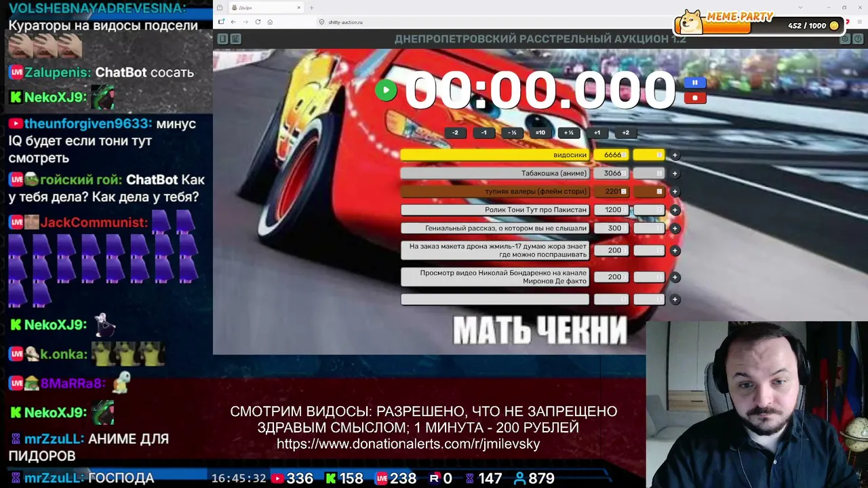Image resolution: width=868 pixels, height=488 pixels.
Task: Add two minutes with the +2 button
Action: click(x=626, y=133)
